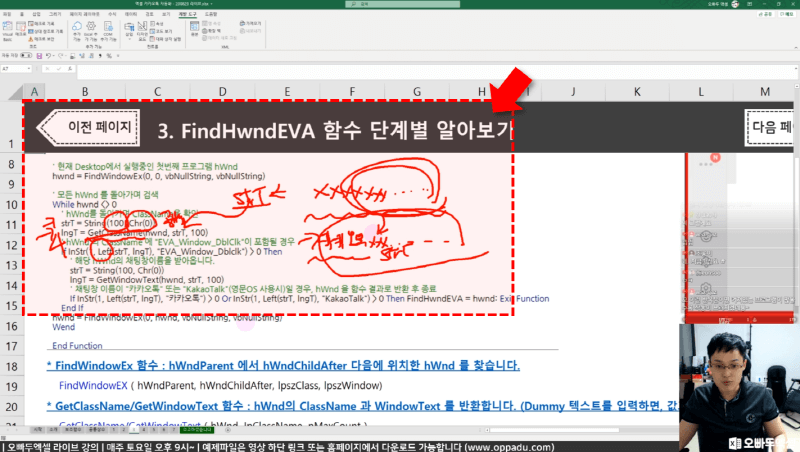Click the Insert Function fx icon
The height and width of the screenshot is (452, 800).
(70, 68)
